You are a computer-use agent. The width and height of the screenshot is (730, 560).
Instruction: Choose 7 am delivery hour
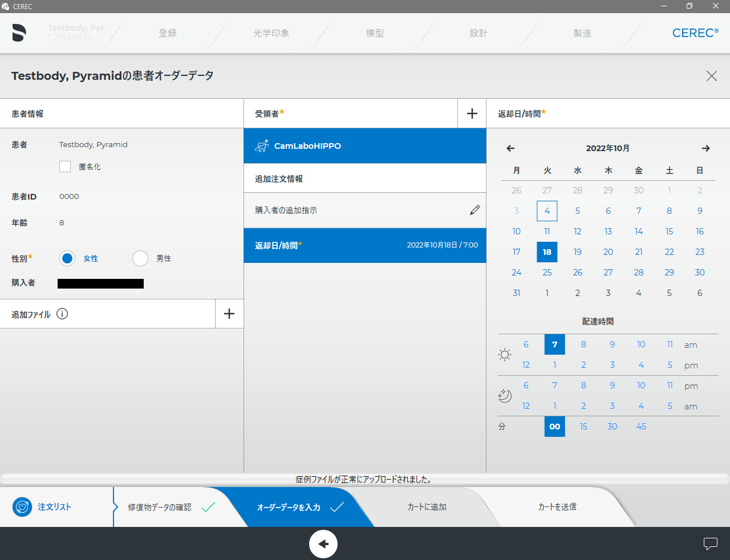pyautogui.click(x=555, y=344)
